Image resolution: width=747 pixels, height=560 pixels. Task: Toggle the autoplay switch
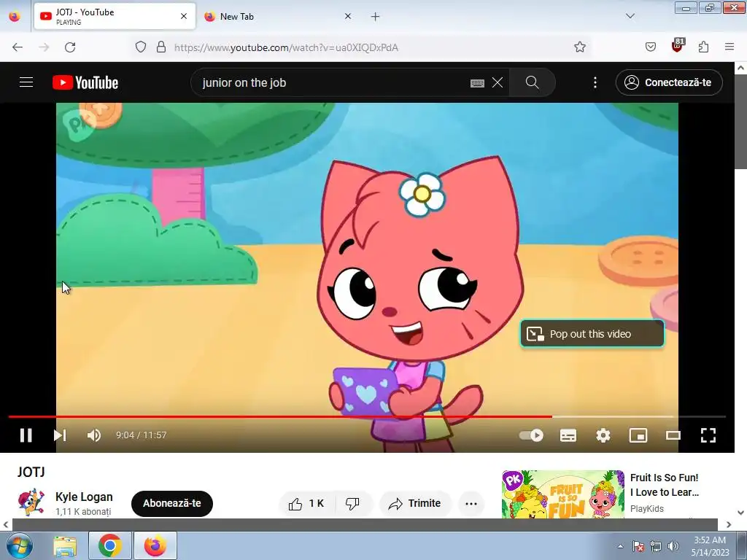531,435
